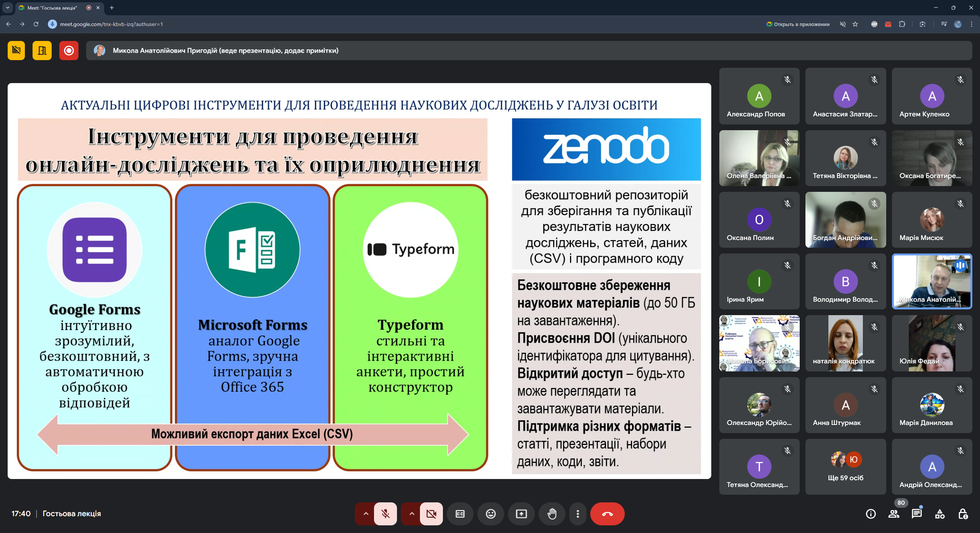The image size is (980, 533).
Task: Click the red recording indicator button
Action: click(69, 51)
